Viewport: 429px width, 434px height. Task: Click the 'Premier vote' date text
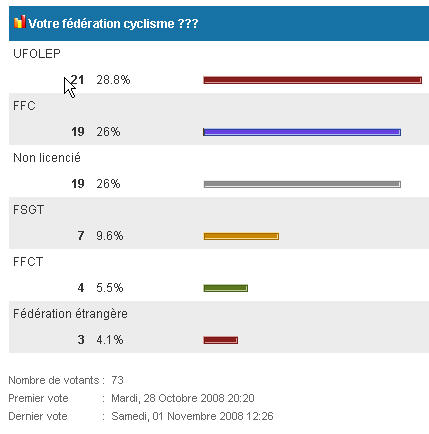(x=183, y=398)
